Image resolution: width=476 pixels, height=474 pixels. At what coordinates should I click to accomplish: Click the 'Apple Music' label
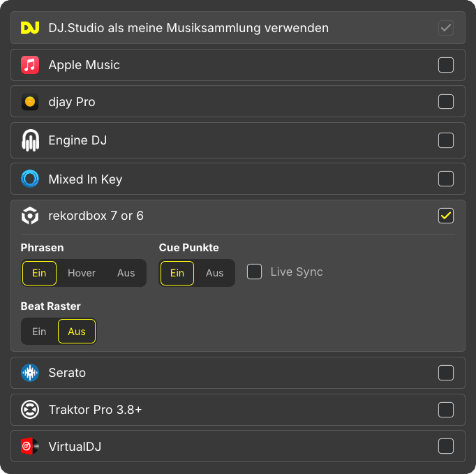(84, 65)
